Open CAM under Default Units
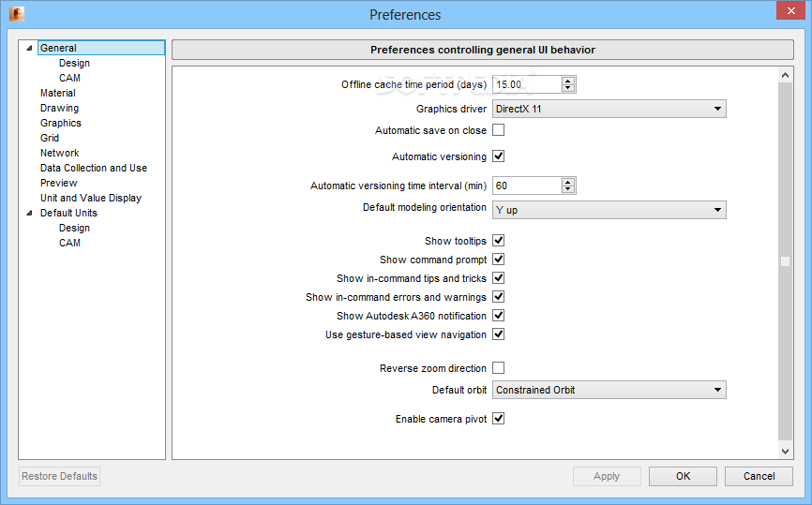This screenshot has width=812, height=505. (69, 244)
